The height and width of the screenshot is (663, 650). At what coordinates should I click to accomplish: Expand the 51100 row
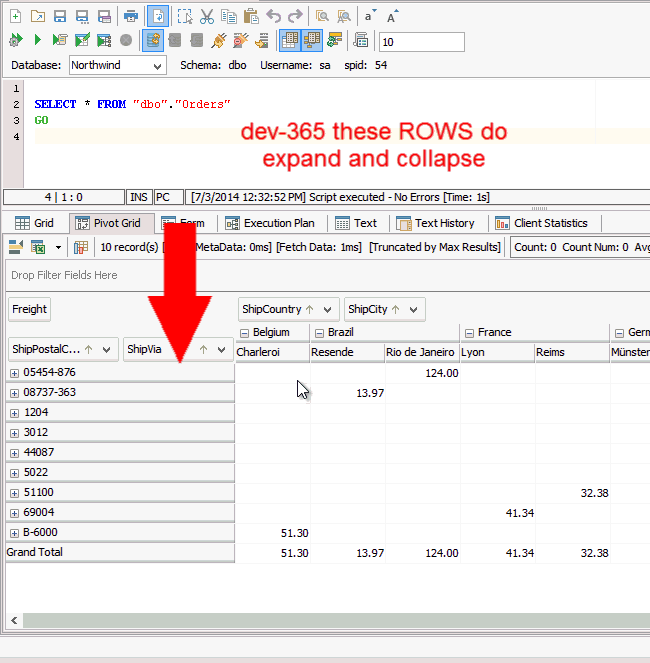click(x=14, y=493)
